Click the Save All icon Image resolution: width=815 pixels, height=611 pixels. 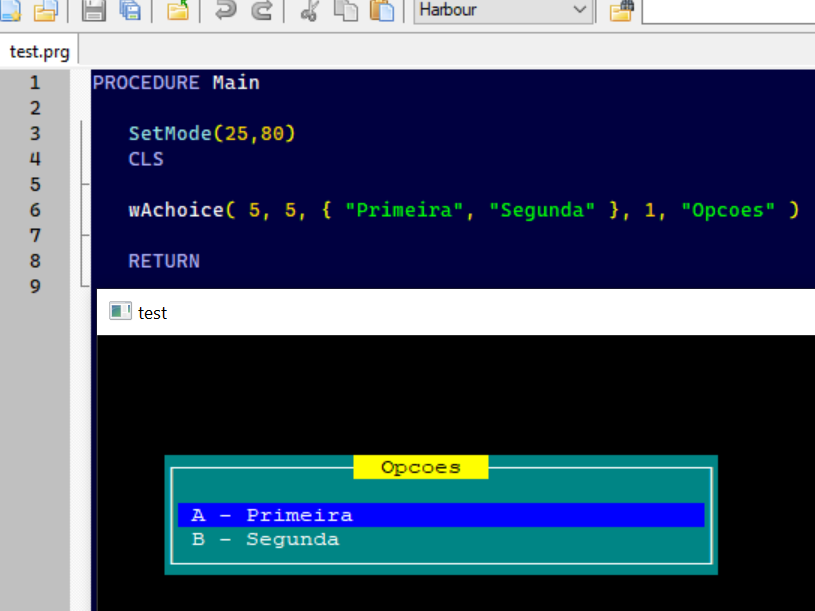[130, 10]
